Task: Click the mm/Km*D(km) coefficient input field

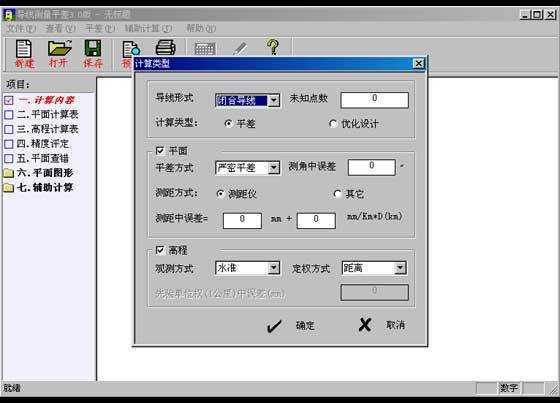Action: (x=316, y=220)
